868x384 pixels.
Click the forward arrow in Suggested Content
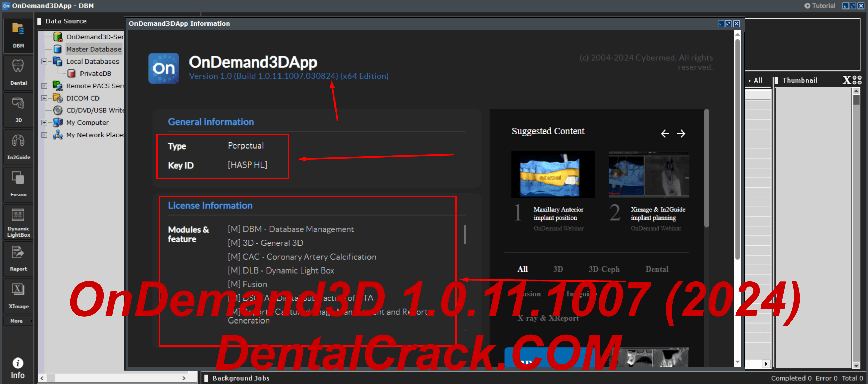pyautogui.click(x=682, y=134)
